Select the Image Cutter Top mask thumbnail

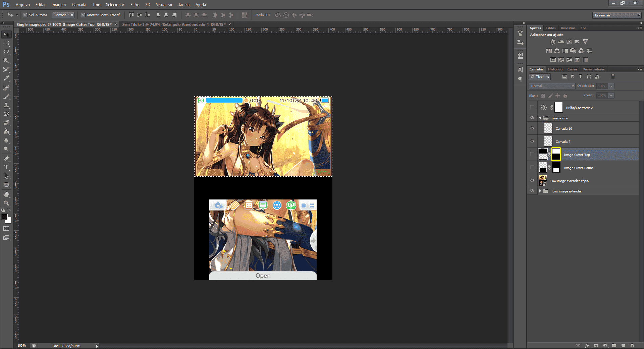coord(556,155)
